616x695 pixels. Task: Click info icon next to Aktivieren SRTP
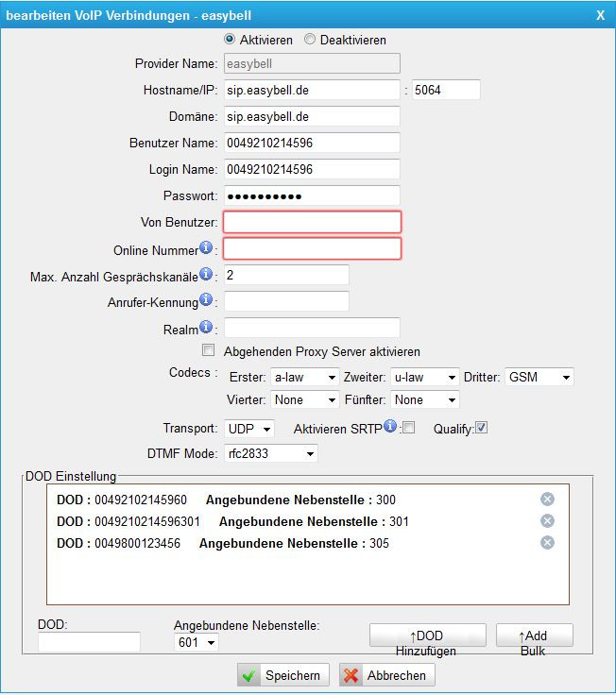(x=390, y=427)
